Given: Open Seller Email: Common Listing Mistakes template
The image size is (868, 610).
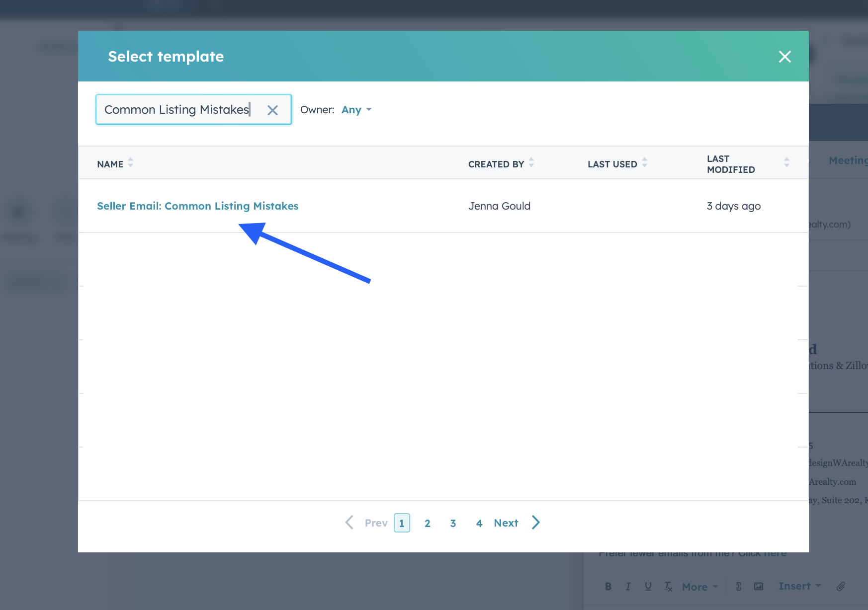Looking at the screenshot, I should click(197, 206).
